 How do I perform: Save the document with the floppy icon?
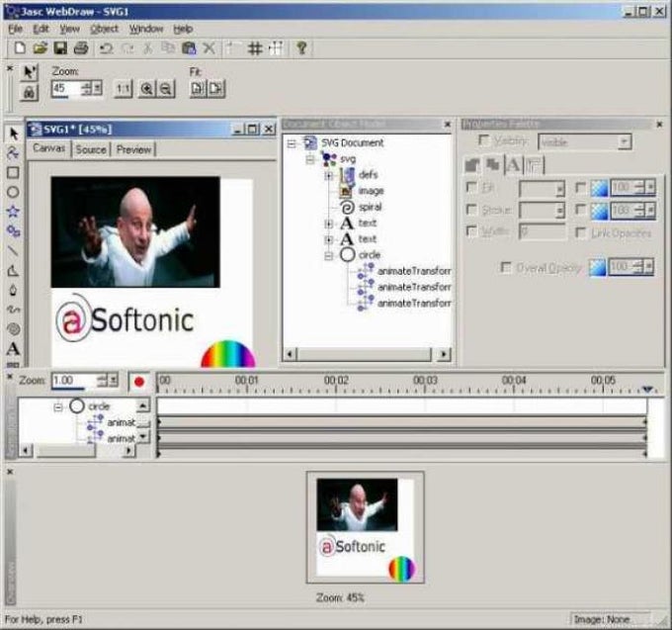pos(60,48)
